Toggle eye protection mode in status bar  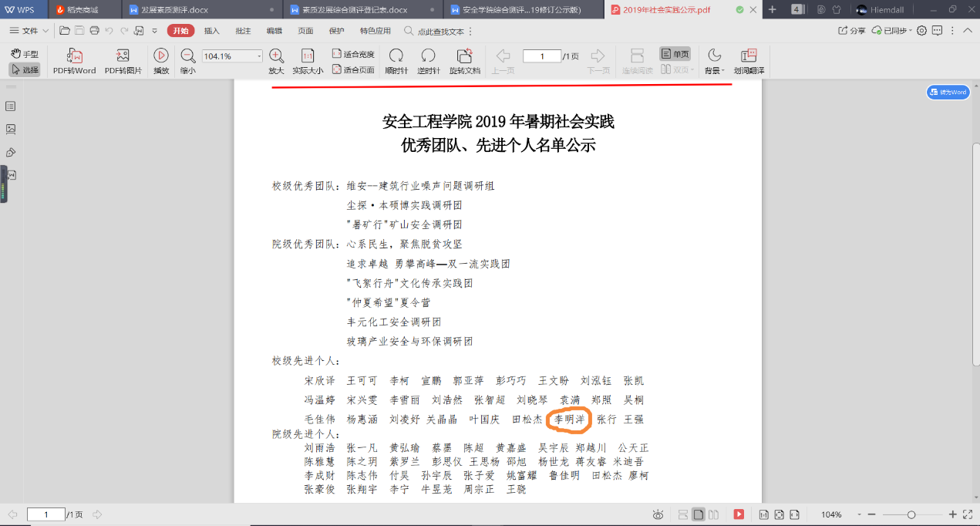point(658,514)
